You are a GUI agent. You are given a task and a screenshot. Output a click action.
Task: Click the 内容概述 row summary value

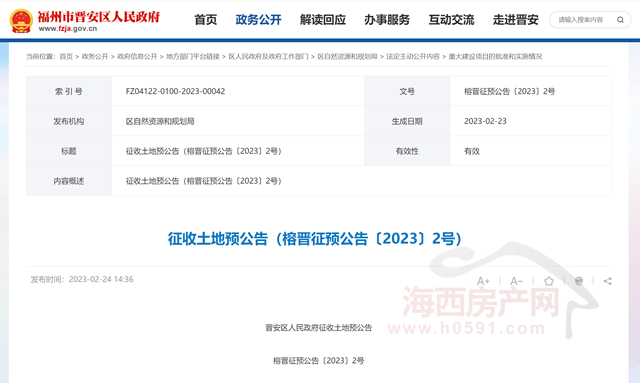tap(204, 181)
